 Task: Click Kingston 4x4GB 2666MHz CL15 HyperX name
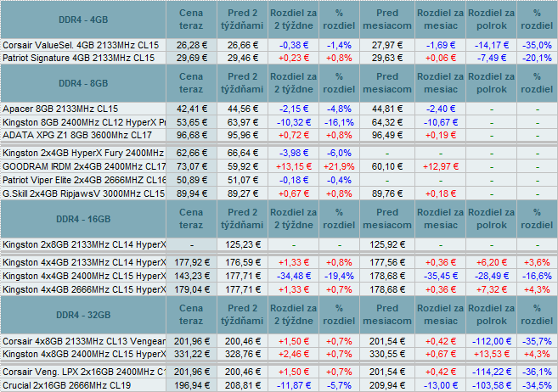point(84,289)
